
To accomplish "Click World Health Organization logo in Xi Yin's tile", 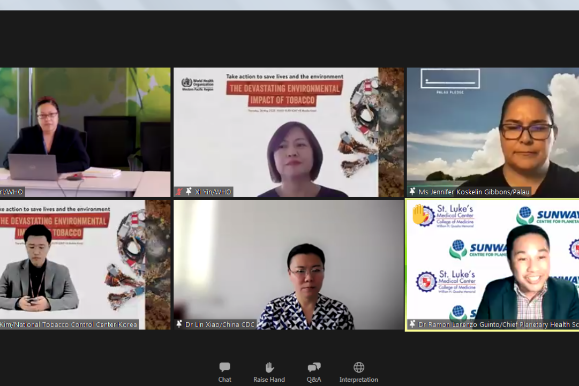I will [x=198, y=84].
